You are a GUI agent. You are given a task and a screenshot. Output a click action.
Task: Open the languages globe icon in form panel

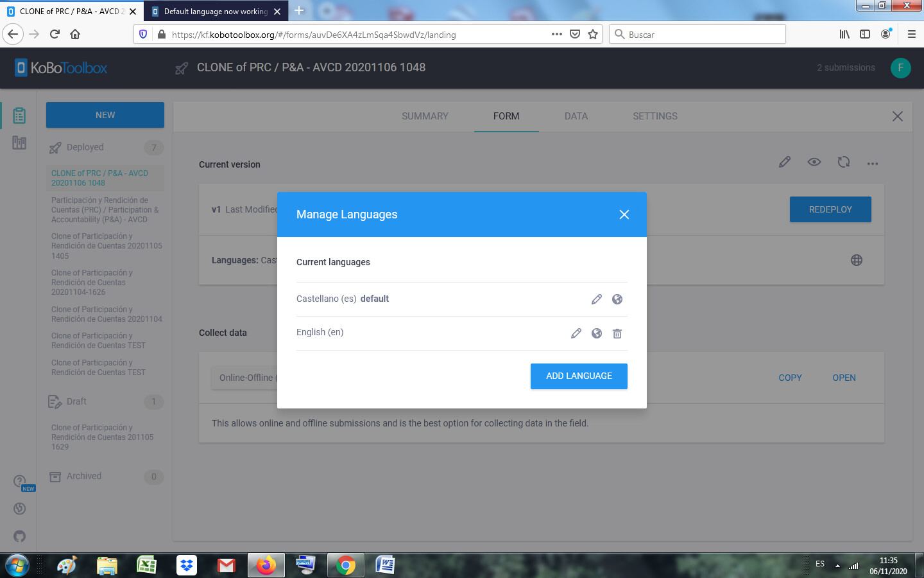click(x=856, y=260)
